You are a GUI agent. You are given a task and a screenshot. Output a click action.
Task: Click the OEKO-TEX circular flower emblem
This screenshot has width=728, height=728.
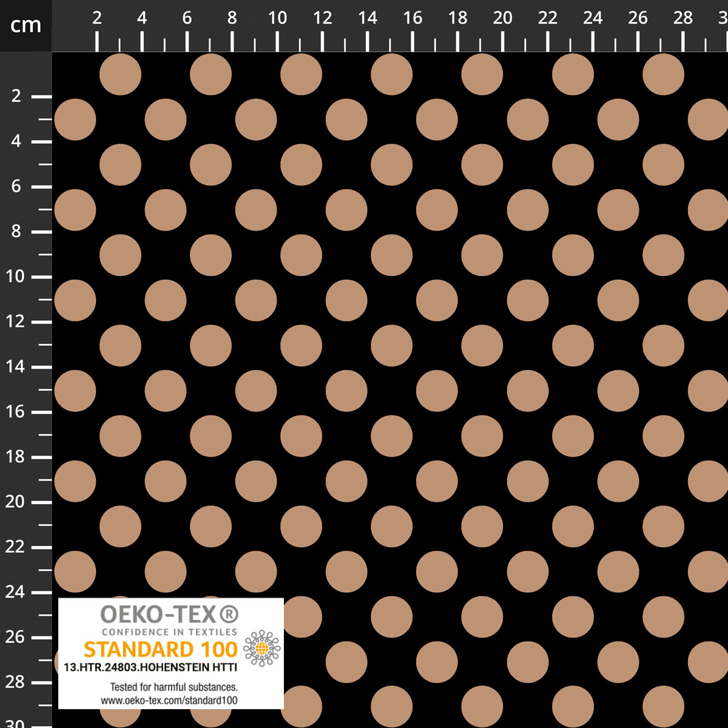(261, 649)
